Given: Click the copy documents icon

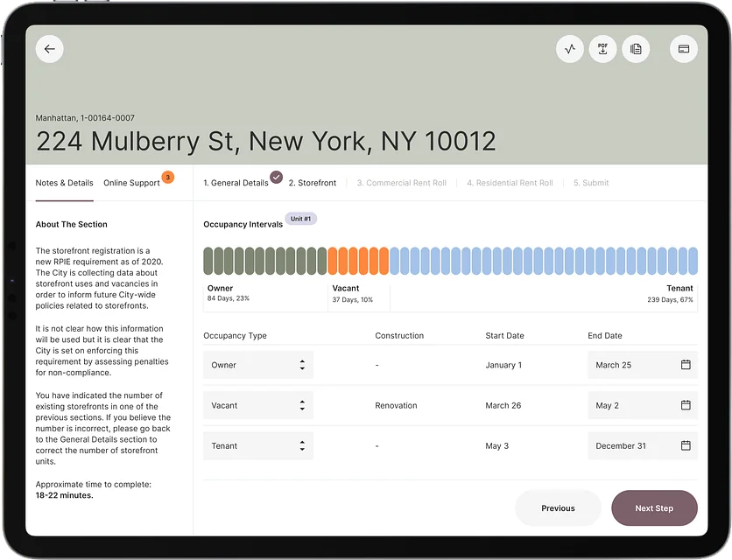Looking at the screenshot, I should [636, 49].
